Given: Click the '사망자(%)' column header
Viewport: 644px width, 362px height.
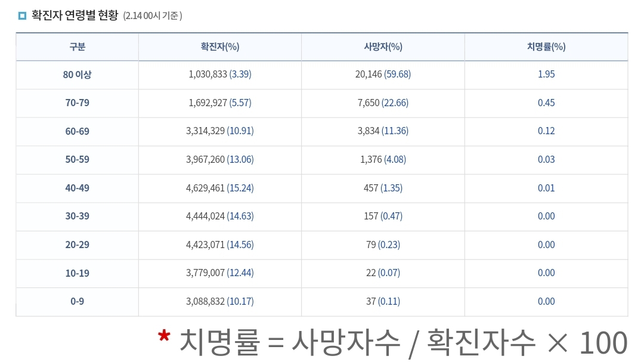Looking at the screenshot, I should tap(383, 47).
